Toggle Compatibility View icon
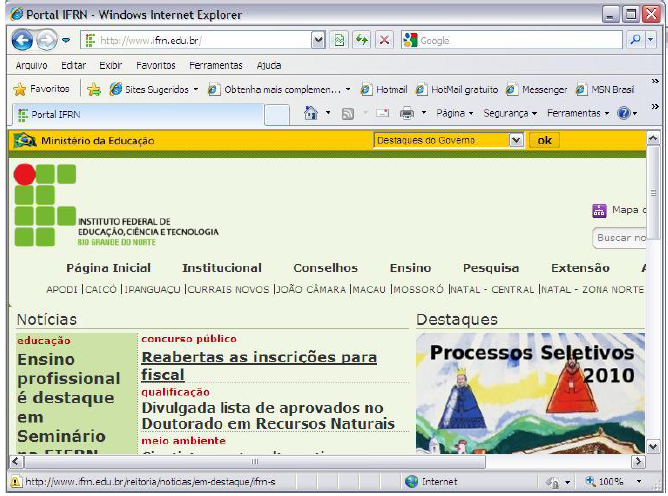This screenshot has width=668, height=496. point(339,40)
